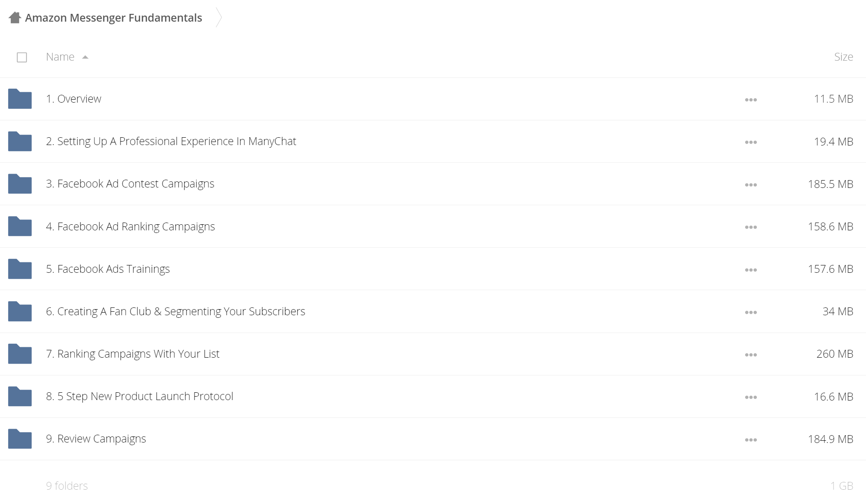Click the Size column header

(843, 57)
